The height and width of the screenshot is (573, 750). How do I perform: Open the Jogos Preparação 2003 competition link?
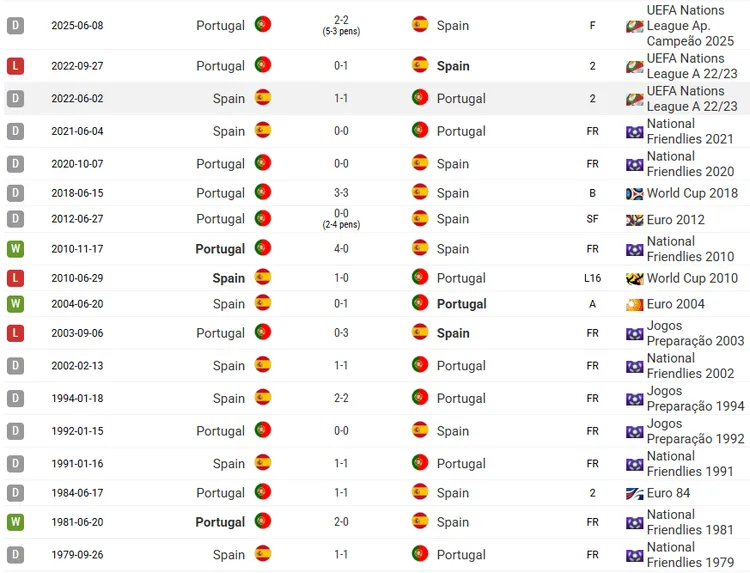pyautogui.click(x=695, y=333)
